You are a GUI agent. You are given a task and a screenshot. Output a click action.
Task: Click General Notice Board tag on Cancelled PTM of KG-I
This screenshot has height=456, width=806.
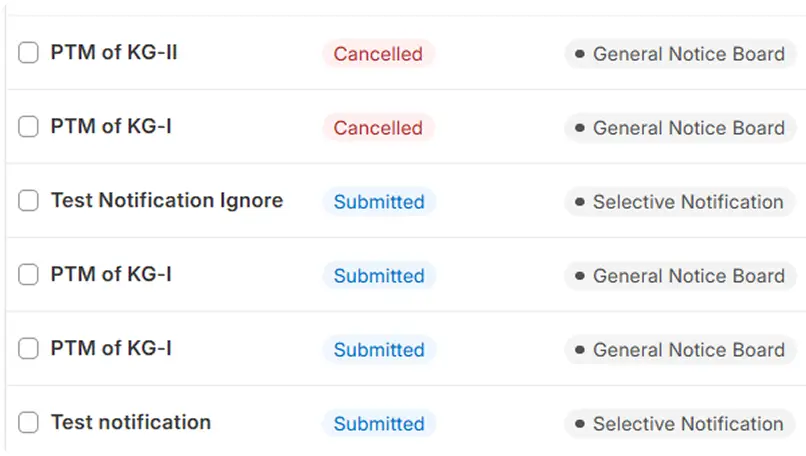click(680, 128)
